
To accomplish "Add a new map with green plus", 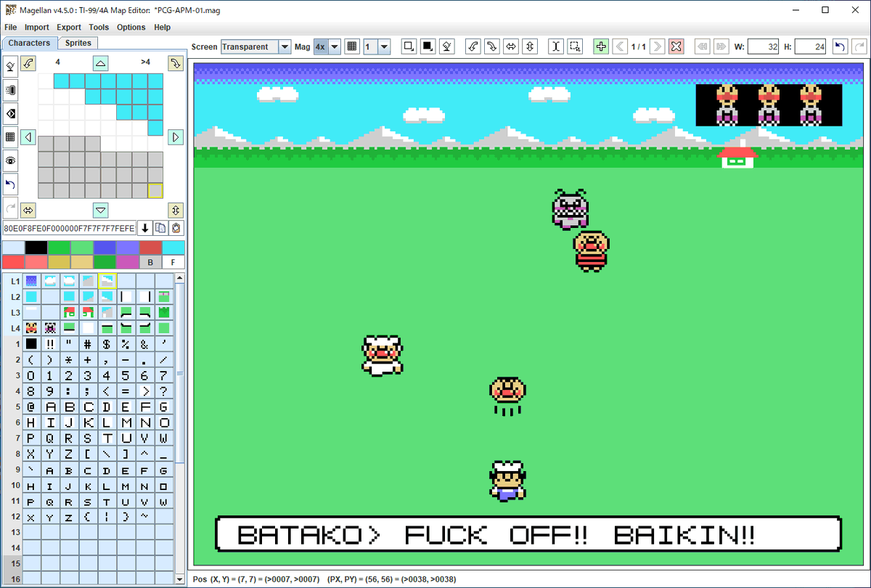I will coord(601,46).
